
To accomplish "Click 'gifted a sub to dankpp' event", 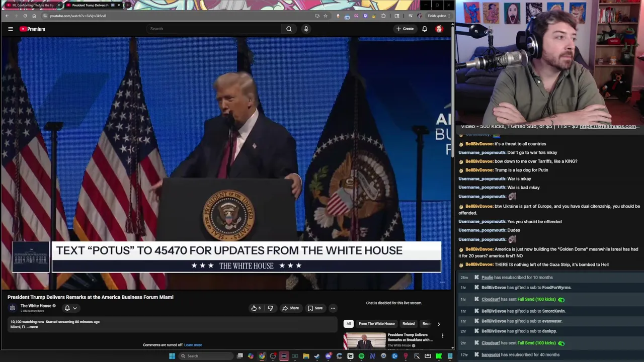I will click(549, 331).
